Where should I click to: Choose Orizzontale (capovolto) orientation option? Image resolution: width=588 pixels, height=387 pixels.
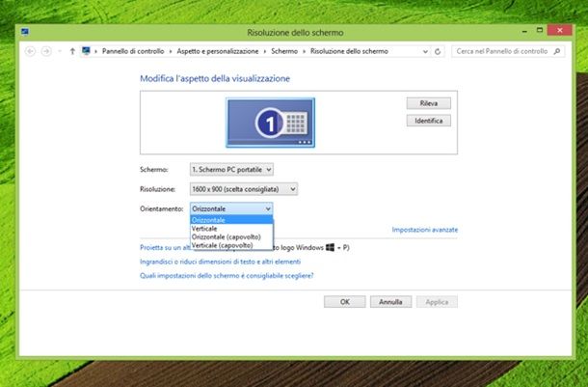tap(231, 236)
